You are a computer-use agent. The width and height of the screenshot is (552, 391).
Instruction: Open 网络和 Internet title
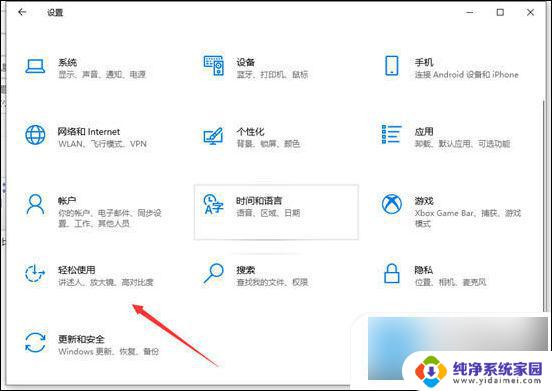coord(89,132)
